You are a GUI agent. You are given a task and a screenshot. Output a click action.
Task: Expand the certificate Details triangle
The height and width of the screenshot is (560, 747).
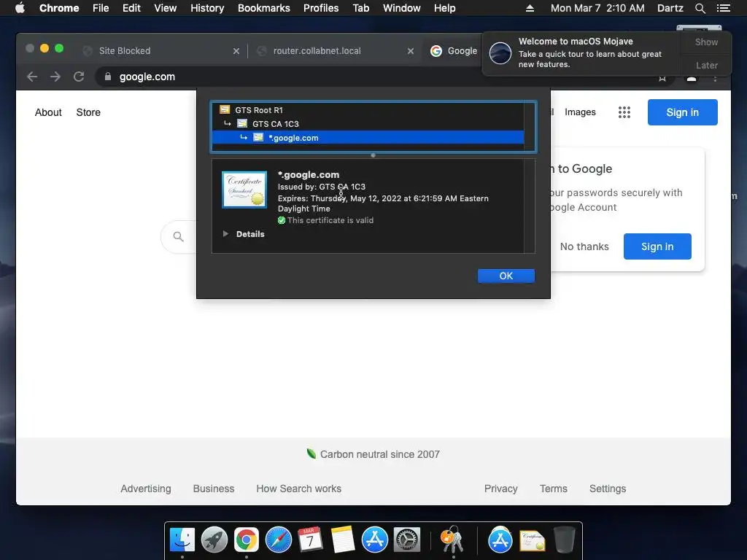tap(225, 234)
